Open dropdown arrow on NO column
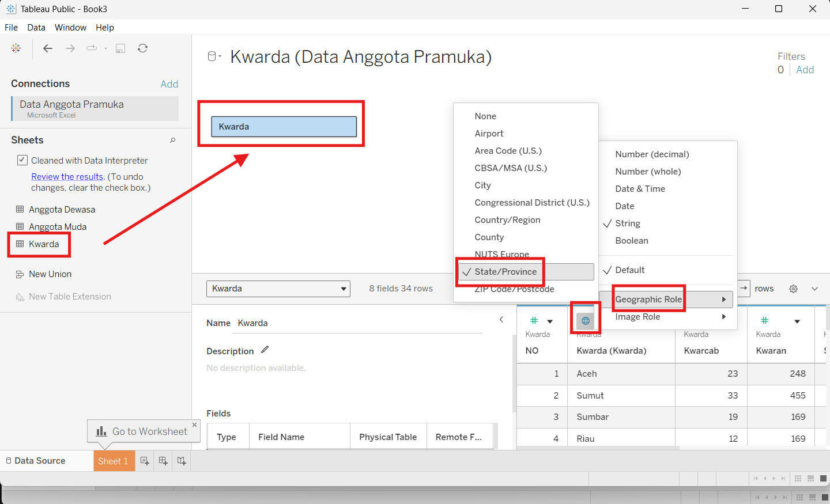This screenshot has height=504, width=830. coord(550,321)
